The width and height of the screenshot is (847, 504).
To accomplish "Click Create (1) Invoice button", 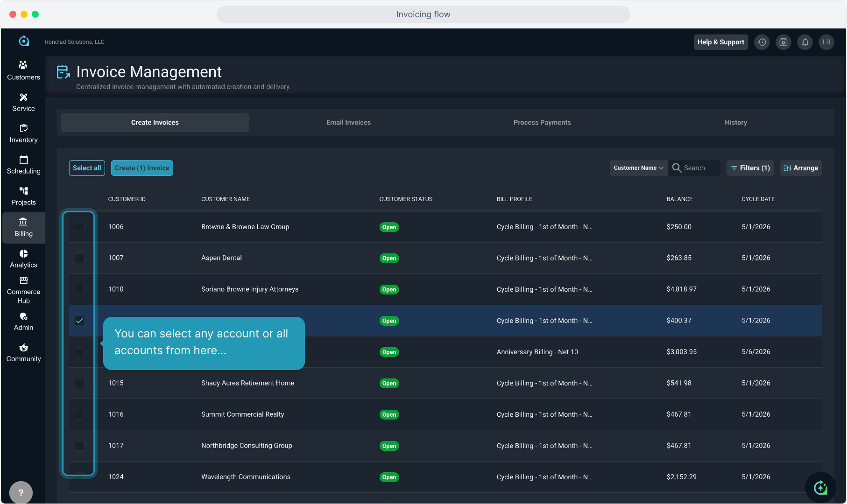I will (x=142, y=168).
